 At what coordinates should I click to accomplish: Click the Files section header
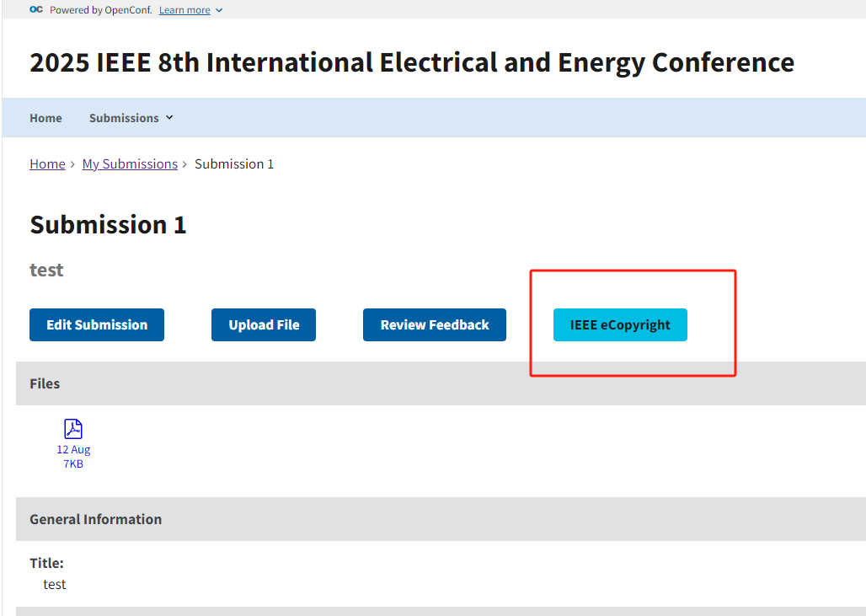(441, 383)
